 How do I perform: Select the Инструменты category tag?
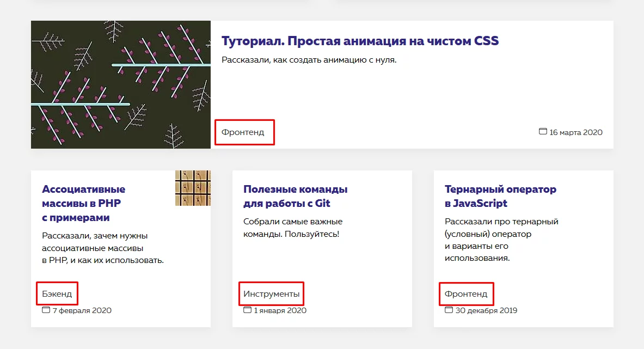coord(271,293)
